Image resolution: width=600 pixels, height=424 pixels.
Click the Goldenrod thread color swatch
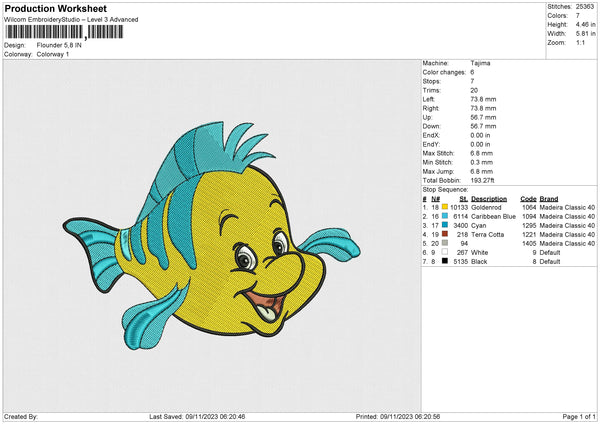[445, 207]
